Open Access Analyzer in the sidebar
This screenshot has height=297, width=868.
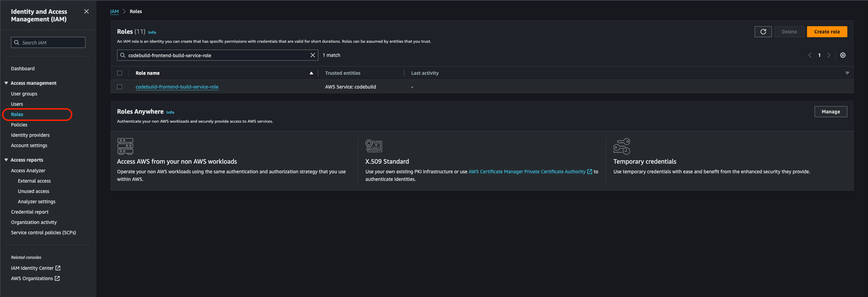(28, 171)
